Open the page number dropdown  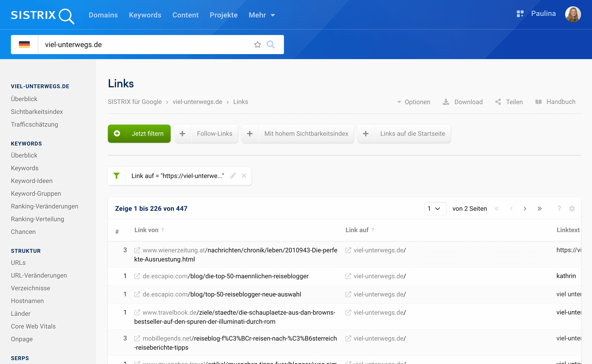pyautogui.click(x=435, y=208)
